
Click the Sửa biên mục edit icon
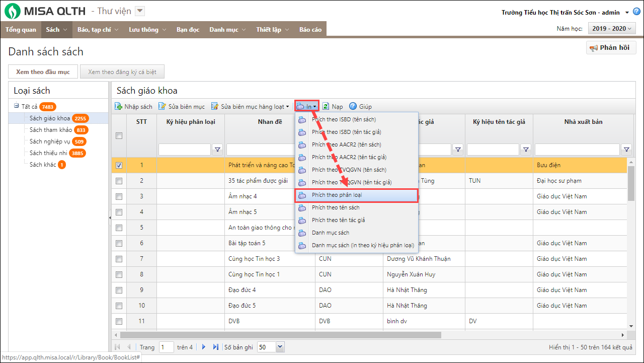tap(163, 106)
